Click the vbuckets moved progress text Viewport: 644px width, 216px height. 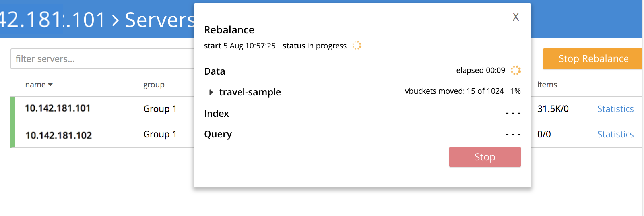pos(454,91)
